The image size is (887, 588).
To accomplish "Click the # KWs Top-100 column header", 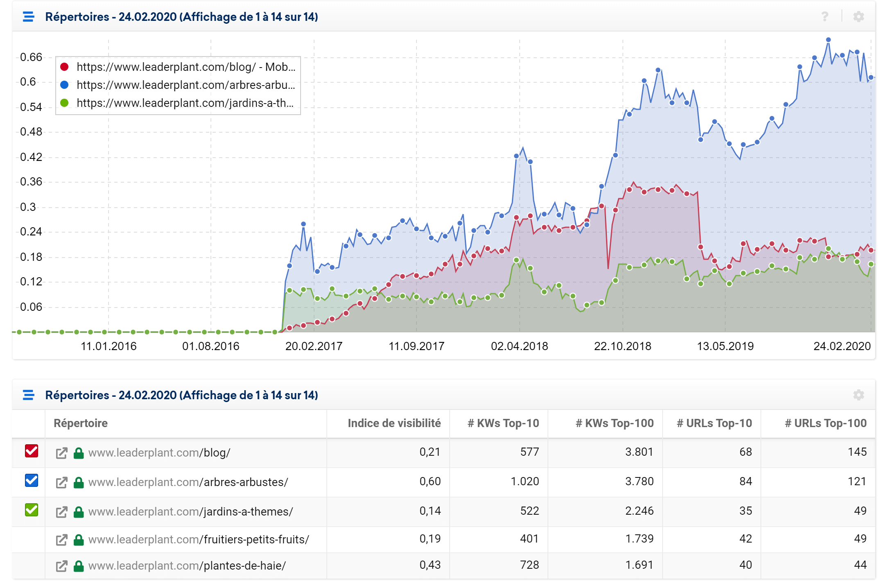I will click(x=614, y=423).
